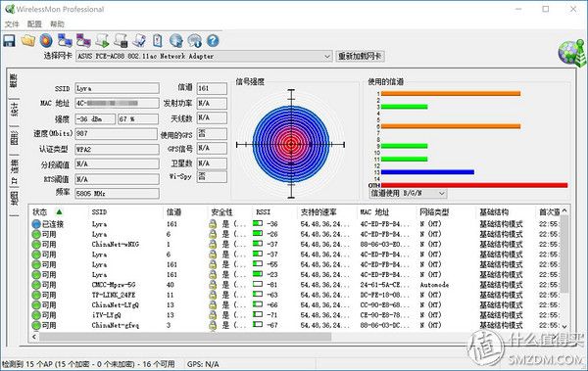This screenshot has width=588, height=371.
Task: Click the script icon with black stop square
Action: (x=121, y=40)
